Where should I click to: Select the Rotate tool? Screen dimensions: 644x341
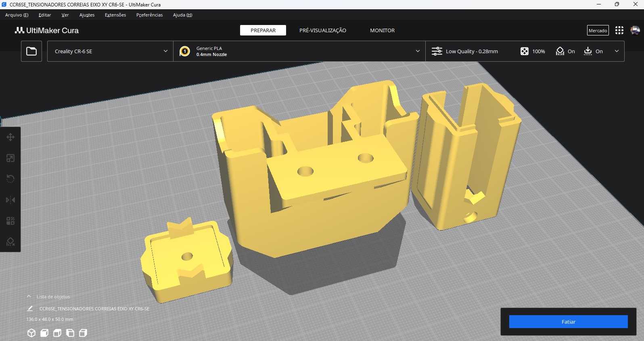(x=10, y=179)
